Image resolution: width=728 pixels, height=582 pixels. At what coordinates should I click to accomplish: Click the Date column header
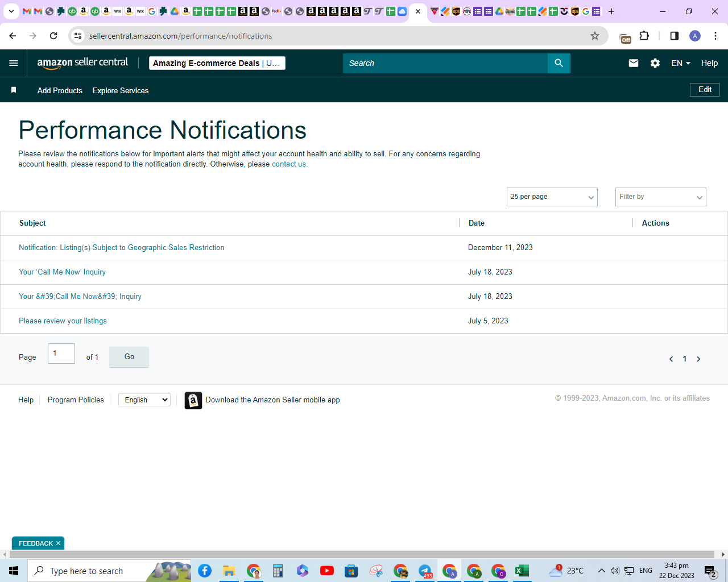(x=477, y=223)
